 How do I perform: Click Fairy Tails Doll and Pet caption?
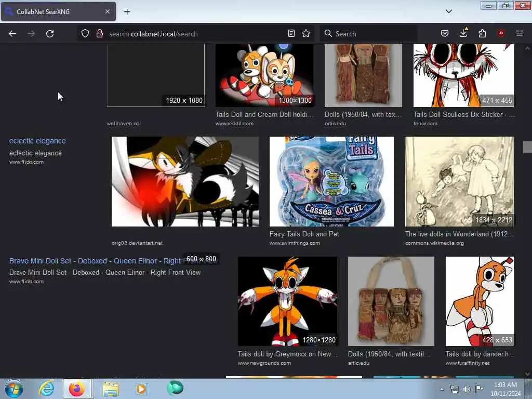(304, 234)
